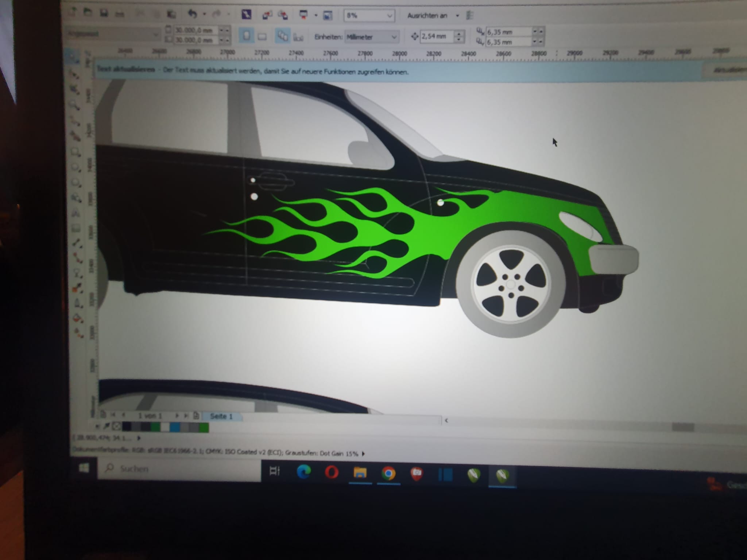This screenshot has height=560, width=747.
Task: Select the Text tool in the toolbox
Action: 76,213
